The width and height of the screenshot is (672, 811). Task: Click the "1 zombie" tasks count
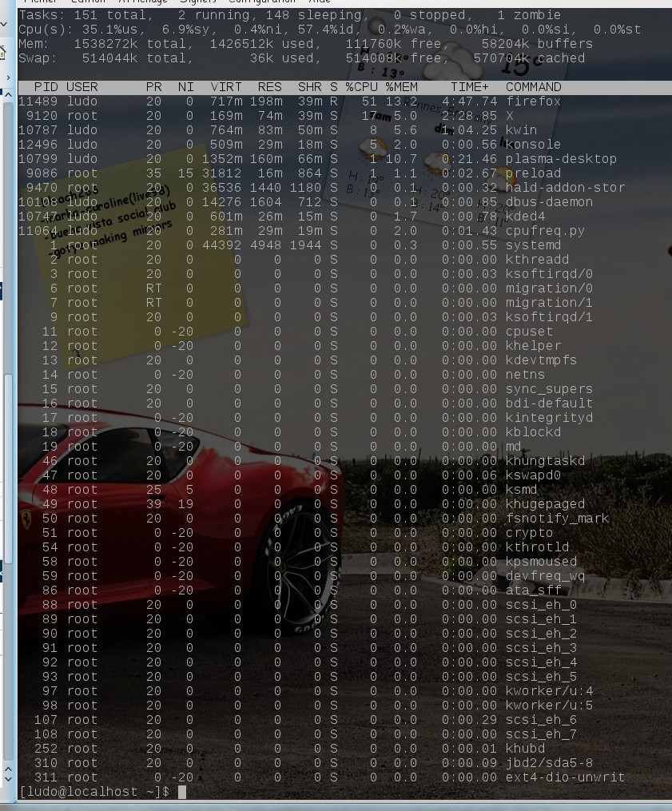(529, 15)
